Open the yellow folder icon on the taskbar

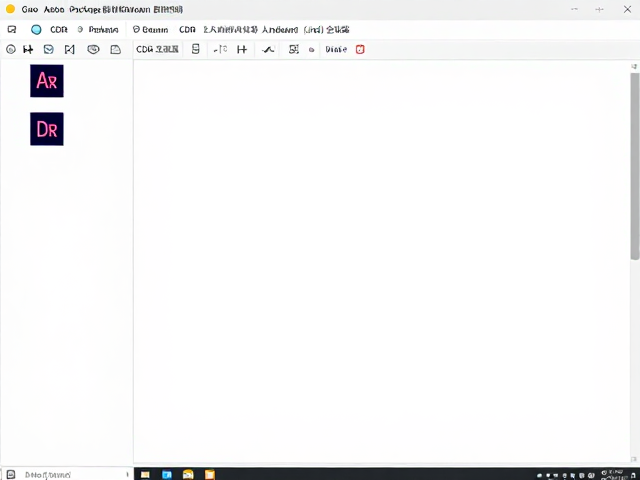(145, 474)
